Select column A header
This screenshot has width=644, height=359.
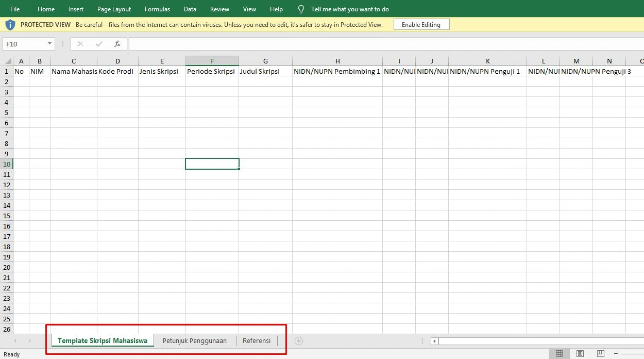pyautogui.click(x=21, y=61)
